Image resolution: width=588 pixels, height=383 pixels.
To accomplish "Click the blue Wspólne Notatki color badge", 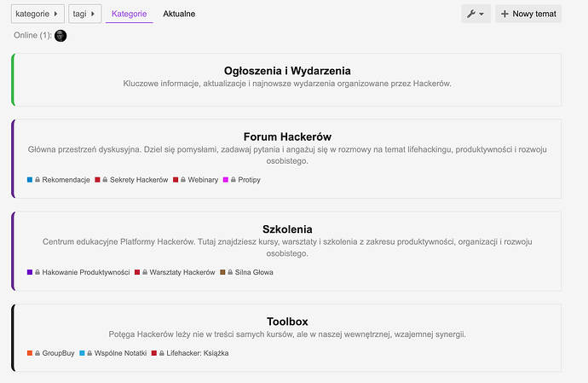I will tap(82, 353).
